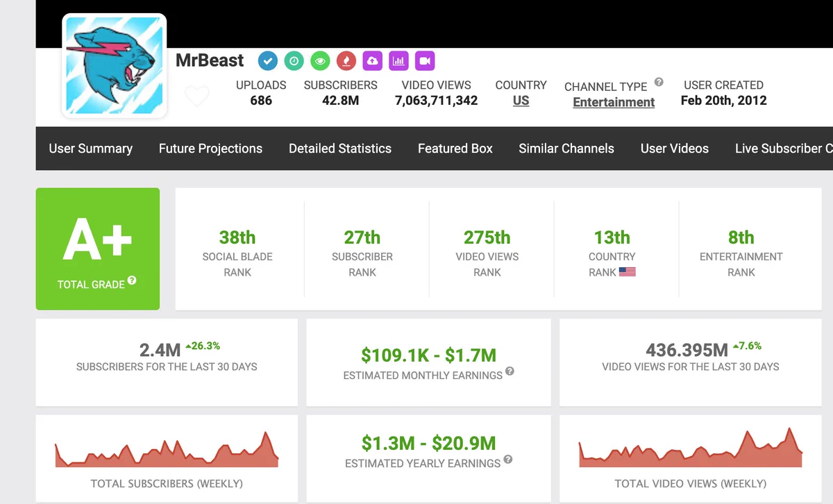Click the purple cloud upload badge
This screenshot has height=504, width=833.
(372, 61)
